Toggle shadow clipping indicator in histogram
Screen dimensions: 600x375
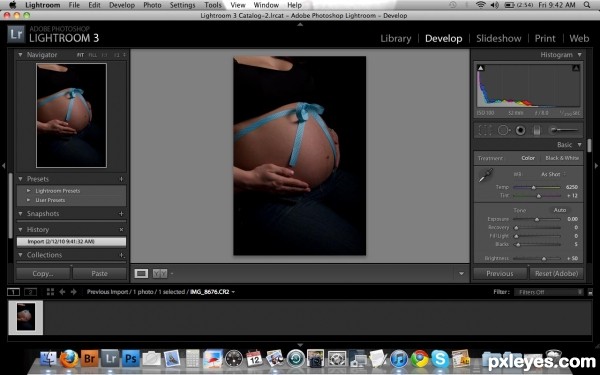[481, 68]
